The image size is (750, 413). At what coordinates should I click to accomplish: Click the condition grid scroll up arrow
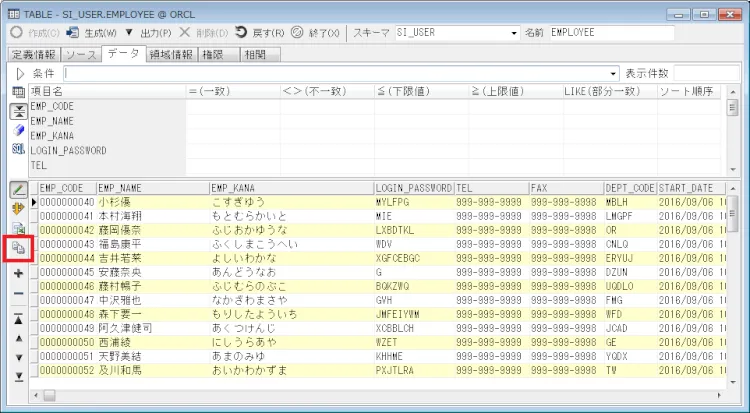point(733,91)
